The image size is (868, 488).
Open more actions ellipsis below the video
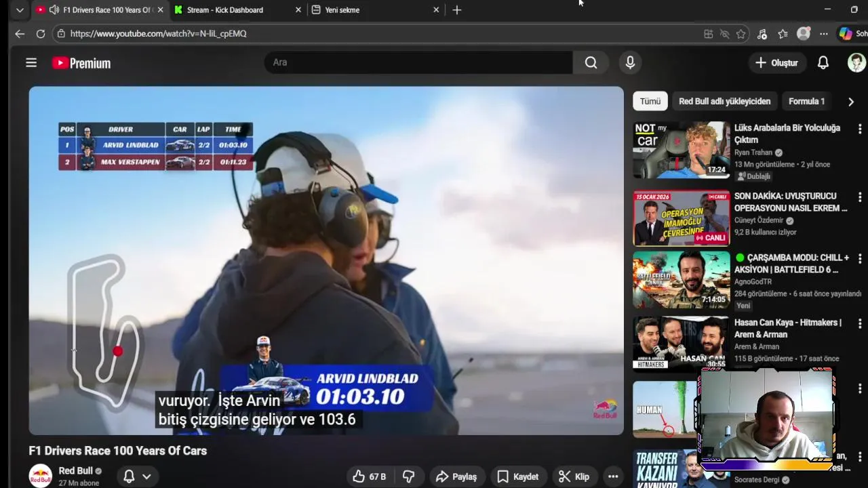pyautogui.click(x=613, y=476)
